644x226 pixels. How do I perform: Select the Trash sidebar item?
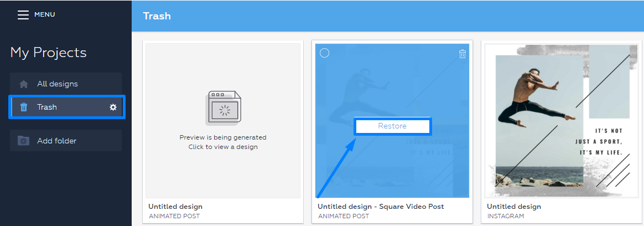[x=67, y=107]
